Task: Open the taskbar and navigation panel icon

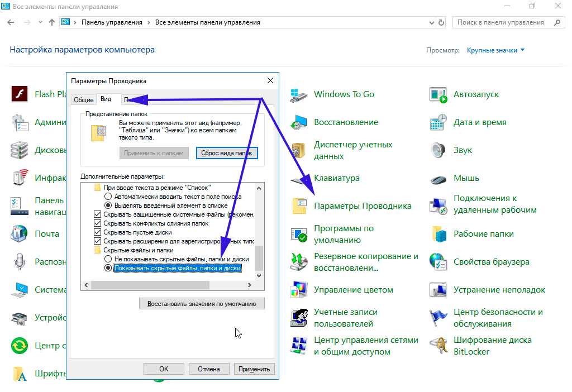Action: [20, 206]
